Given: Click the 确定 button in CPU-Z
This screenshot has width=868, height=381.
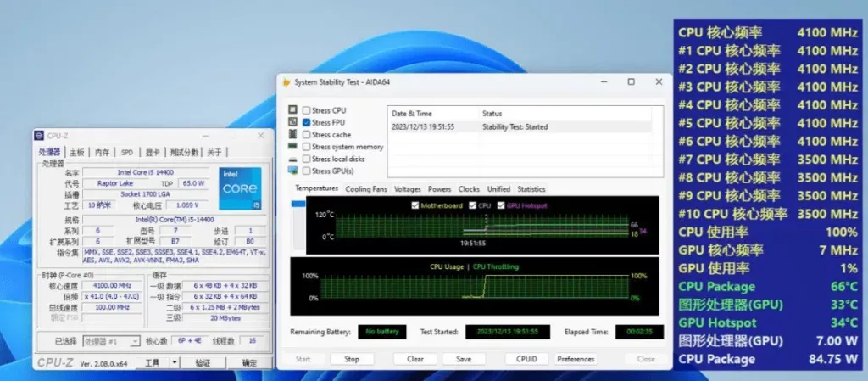Looking at the screenshot, I should pos(250,362).
